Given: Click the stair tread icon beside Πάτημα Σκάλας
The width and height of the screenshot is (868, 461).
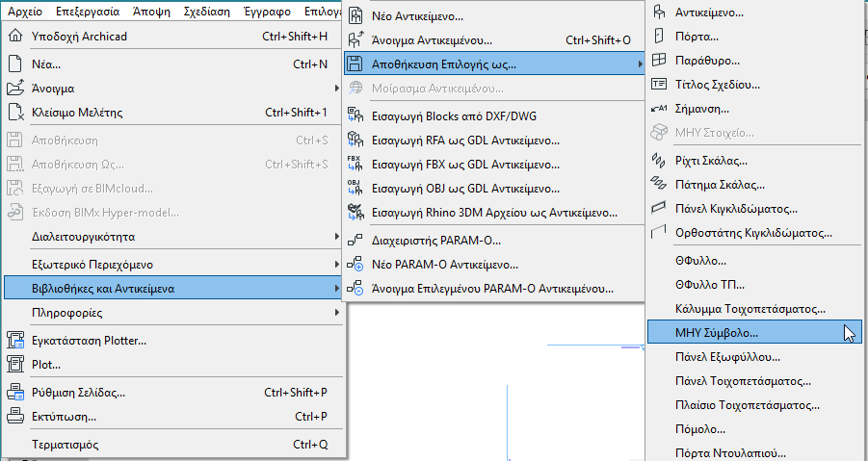Looking at the screenshot, I should click(x=659, y=185).
